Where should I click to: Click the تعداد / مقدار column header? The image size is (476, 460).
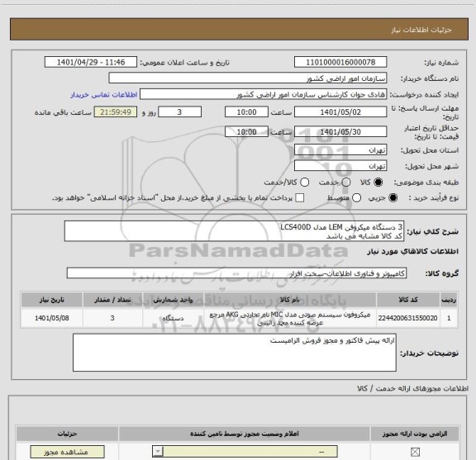coord(112,300)
